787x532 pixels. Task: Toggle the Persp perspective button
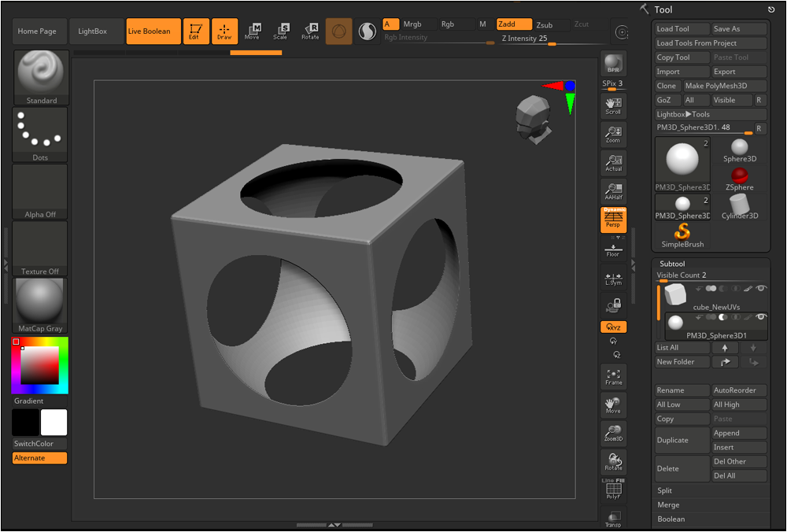(x=613, y=220)
